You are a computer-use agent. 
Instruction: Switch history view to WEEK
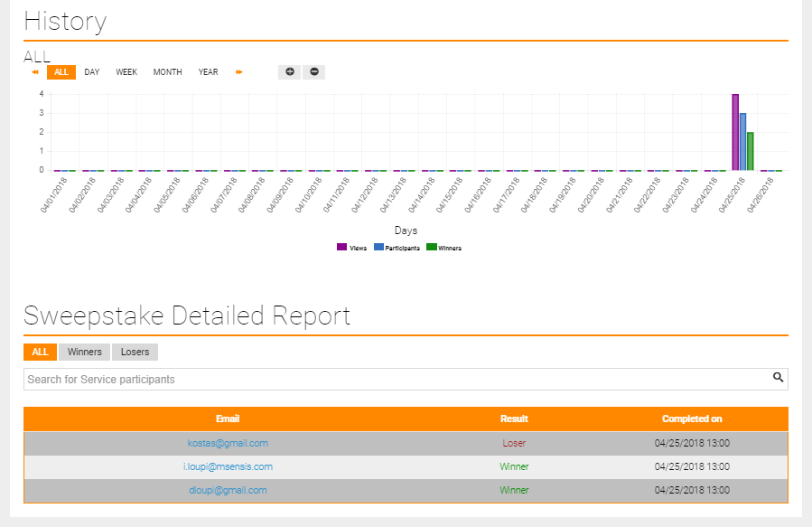(x=126, y=72)
